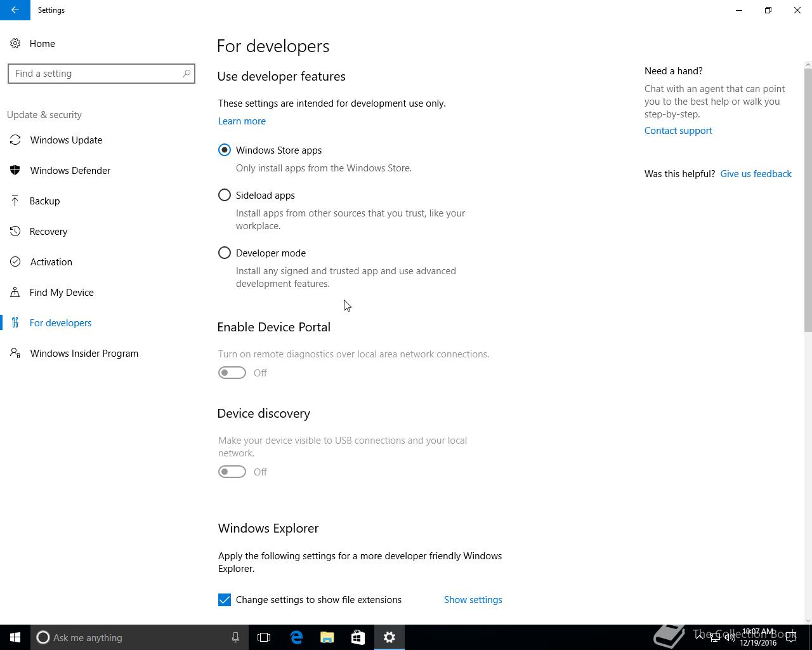This screenshot has width=812, height=650.
Task: Launch Microsoft Edge from the taskbar
Action: [296, 637]
